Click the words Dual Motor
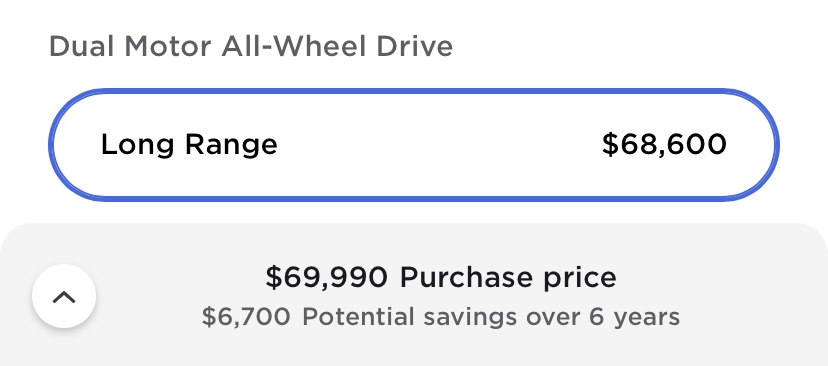Viewport: 828px width, 366px height. (130, 46)
